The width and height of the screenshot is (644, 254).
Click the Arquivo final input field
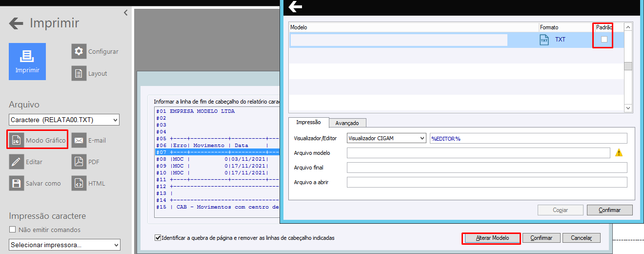(487, 168)
